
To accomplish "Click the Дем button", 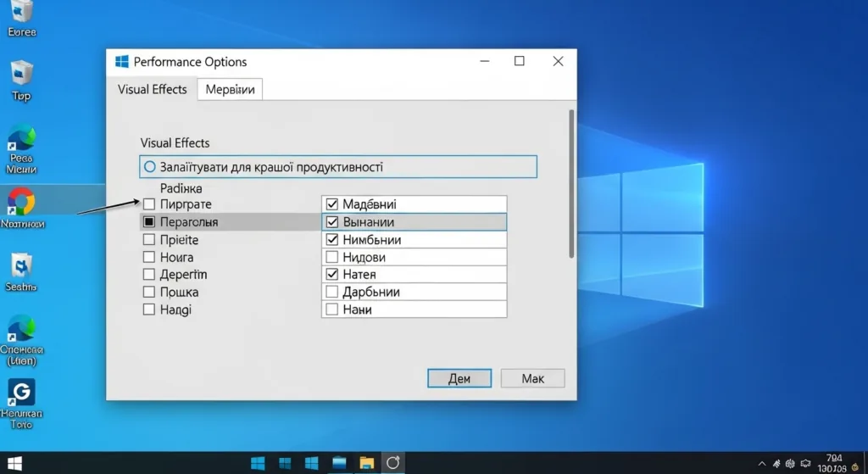I will (459, 379).
